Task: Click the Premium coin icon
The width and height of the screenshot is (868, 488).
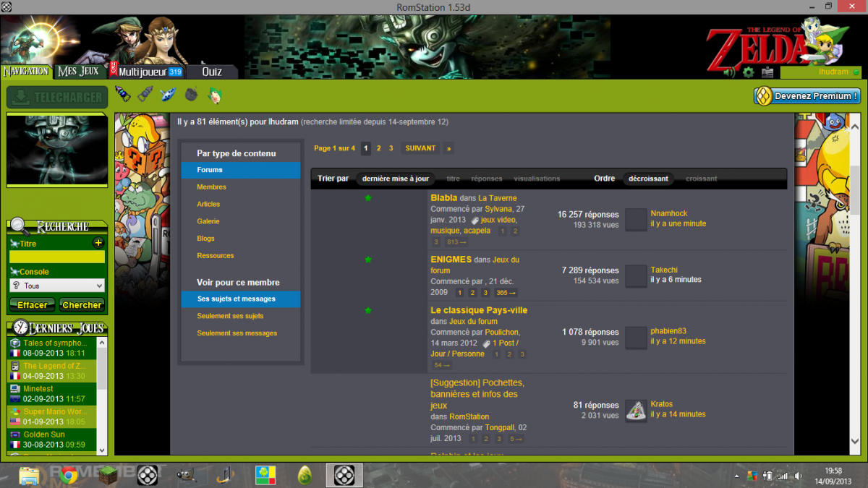Action: pyautogui.click(x=763, y=96)
